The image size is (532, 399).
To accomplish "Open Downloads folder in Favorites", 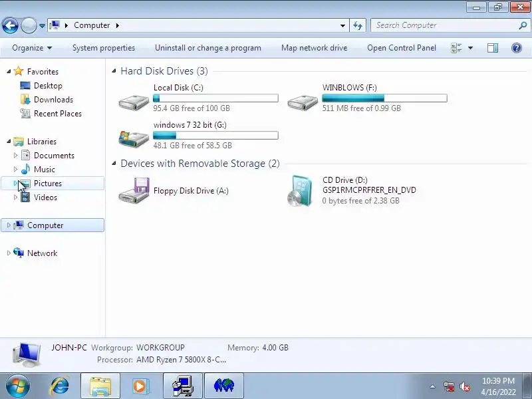I will tap(53, 99).
